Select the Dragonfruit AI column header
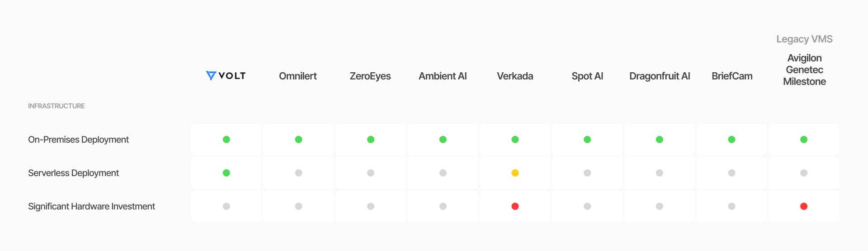This screenshot has height=251, width=868. click(x=660, y=76)
